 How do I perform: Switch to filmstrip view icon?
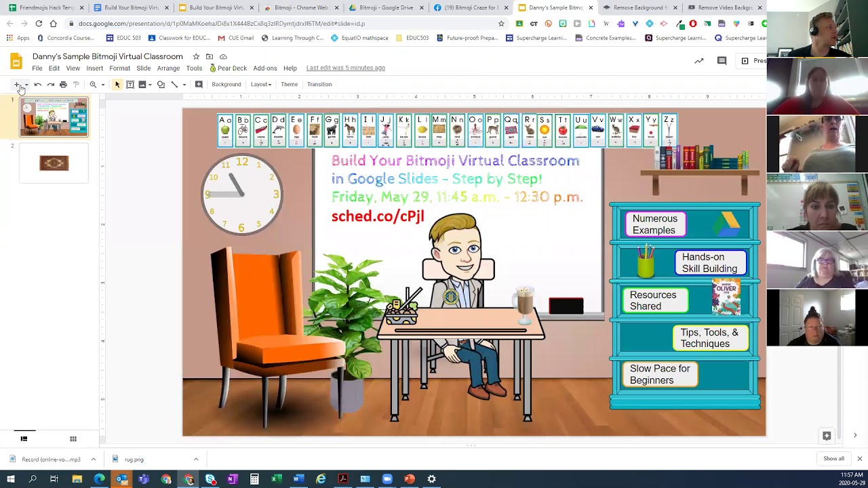coord(24,439)
